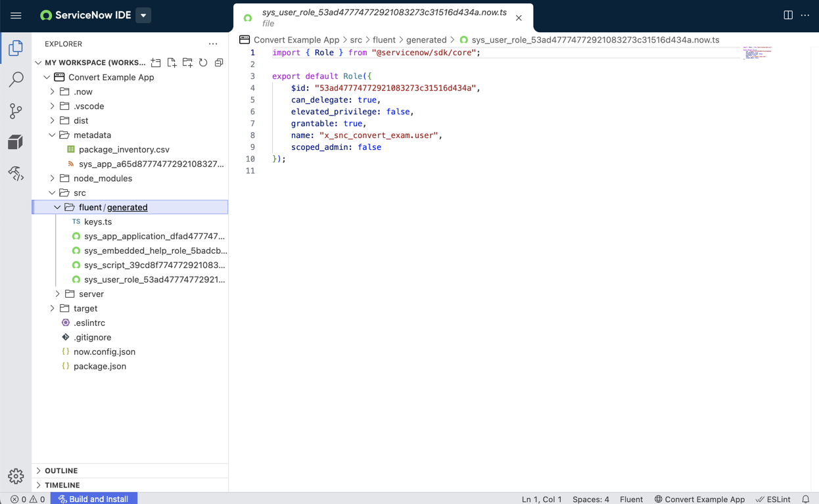Refresh the Explorer file tree
Image resolution: width=819 pixels, height=504 pixels.
point(203,62)
